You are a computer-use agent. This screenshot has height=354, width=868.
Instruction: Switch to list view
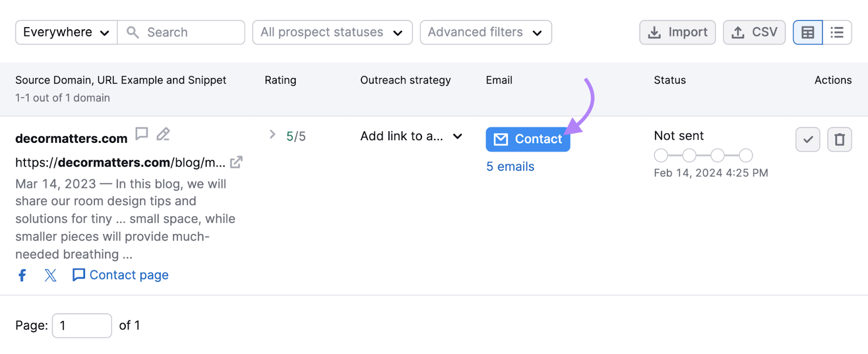pos(837,32)
